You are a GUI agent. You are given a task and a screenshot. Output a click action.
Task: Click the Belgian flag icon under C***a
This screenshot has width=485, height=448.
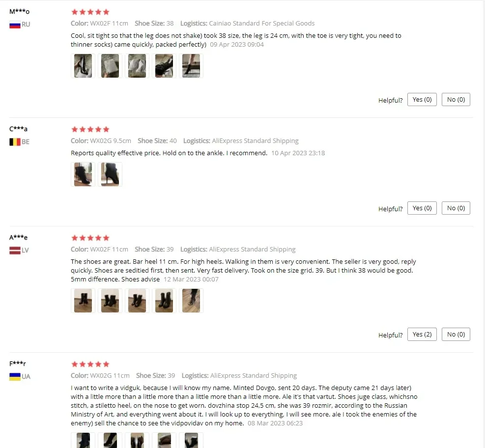click(x=15, y=142)
